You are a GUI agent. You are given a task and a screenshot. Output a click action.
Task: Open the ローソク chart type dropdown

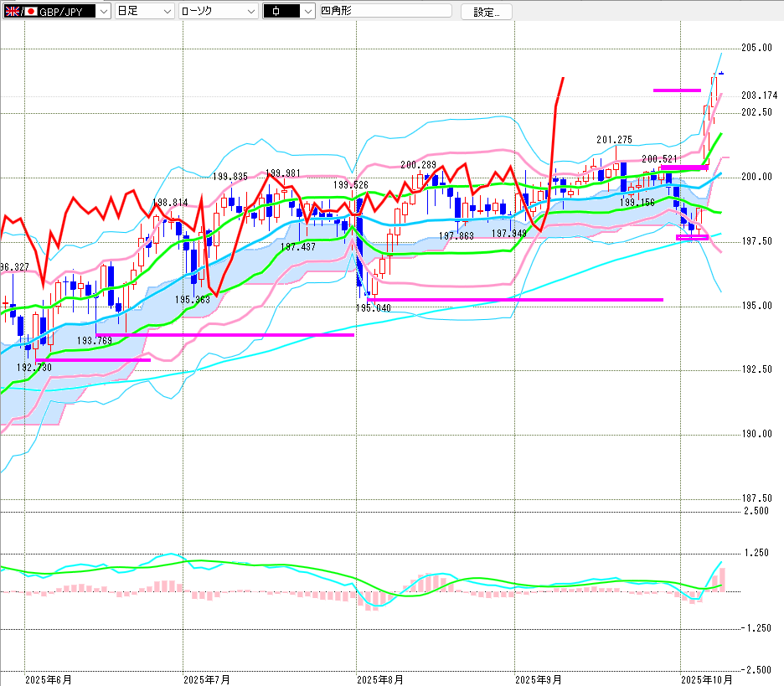[248, 11]
